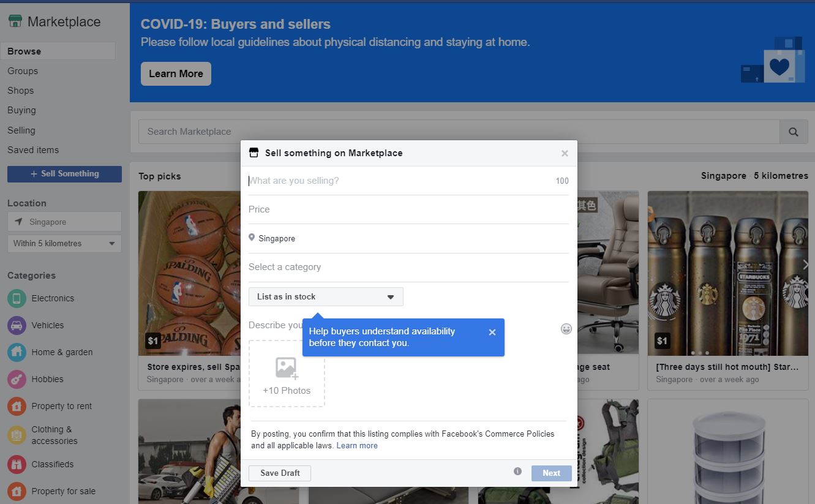Click '[Three days still hot mouth] Star...' title
815x504 pixels.
(727, 367)
